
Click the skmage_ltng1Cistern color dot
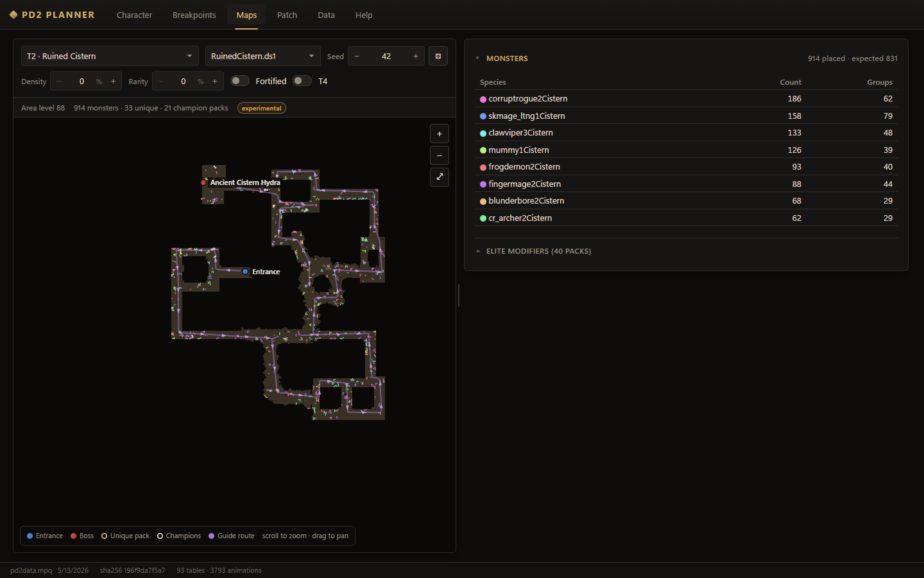pos(483,116)
